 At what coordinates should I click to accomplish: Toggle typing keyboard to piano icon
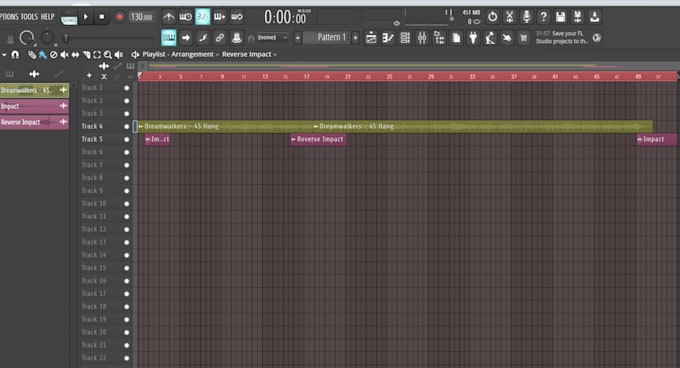click(169, 38)
